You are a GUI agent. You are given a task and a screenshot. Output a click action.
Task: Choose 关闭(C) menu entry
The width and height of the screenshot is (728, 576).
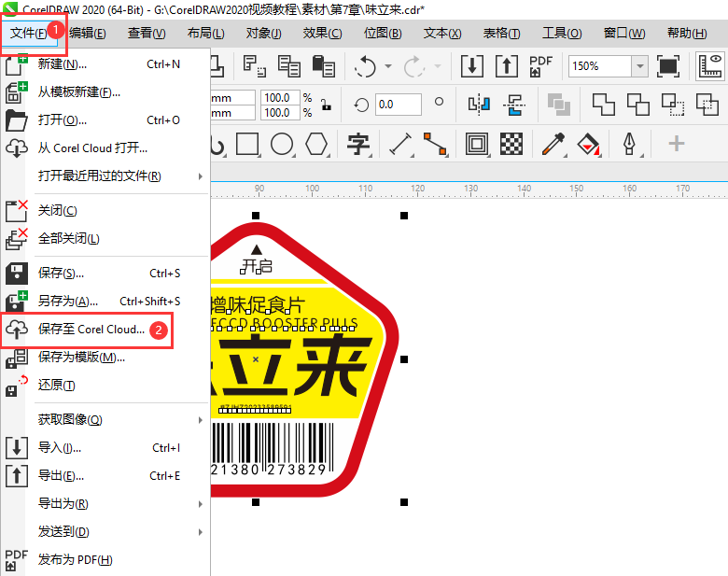[x=105, y=211]
